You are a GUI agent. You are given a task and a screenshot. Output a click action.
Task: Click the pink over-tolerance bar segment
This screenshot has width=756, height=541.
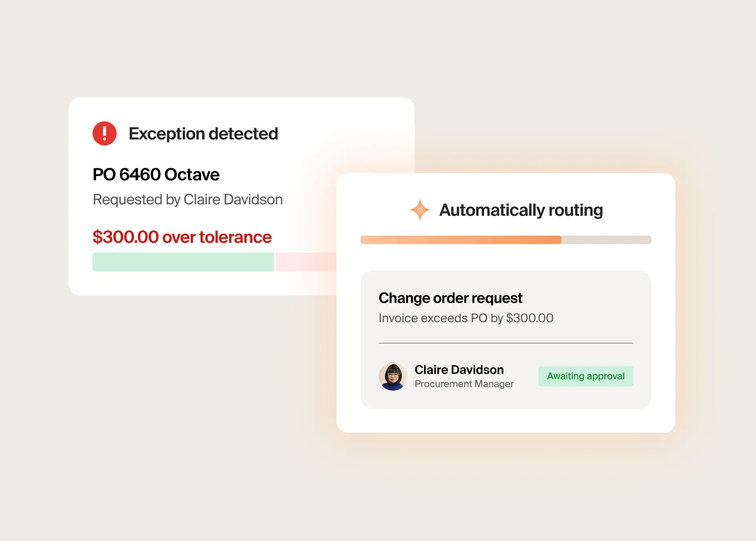(x=306, y=262)
